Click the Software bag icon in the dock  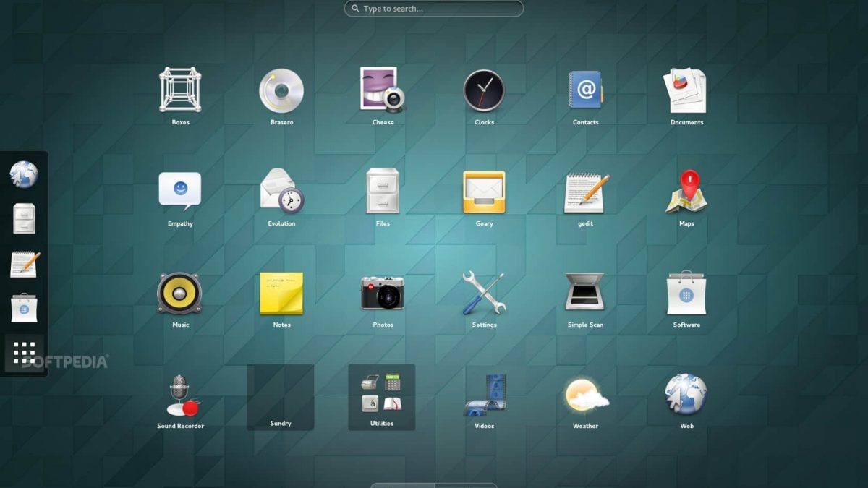point(24,308)
